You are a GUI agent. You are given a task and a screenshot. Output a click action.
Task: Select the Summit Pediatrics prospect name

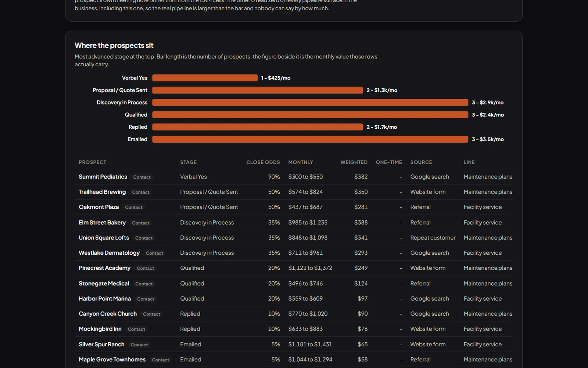tap(103, 177)
